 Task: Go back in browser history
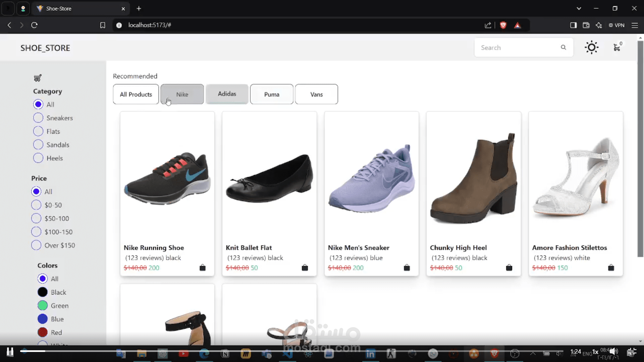click(x=9, y=25)
